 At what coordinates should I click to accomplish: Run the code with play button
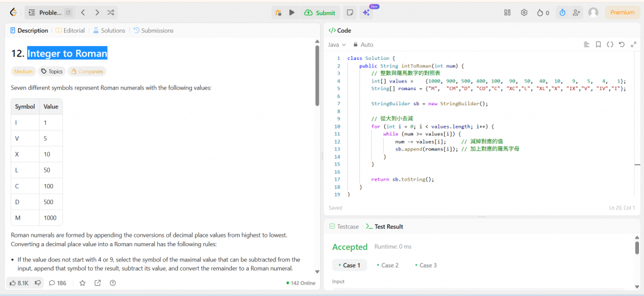[292, 13]
